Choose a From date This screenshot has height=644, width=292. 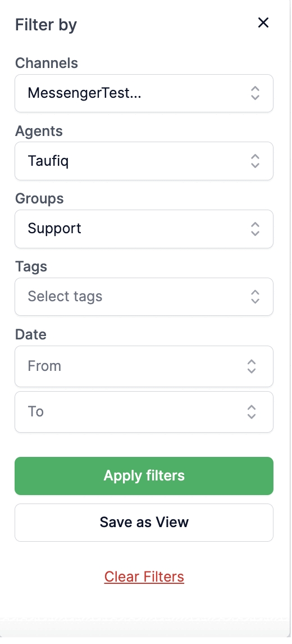pos(144,366)
